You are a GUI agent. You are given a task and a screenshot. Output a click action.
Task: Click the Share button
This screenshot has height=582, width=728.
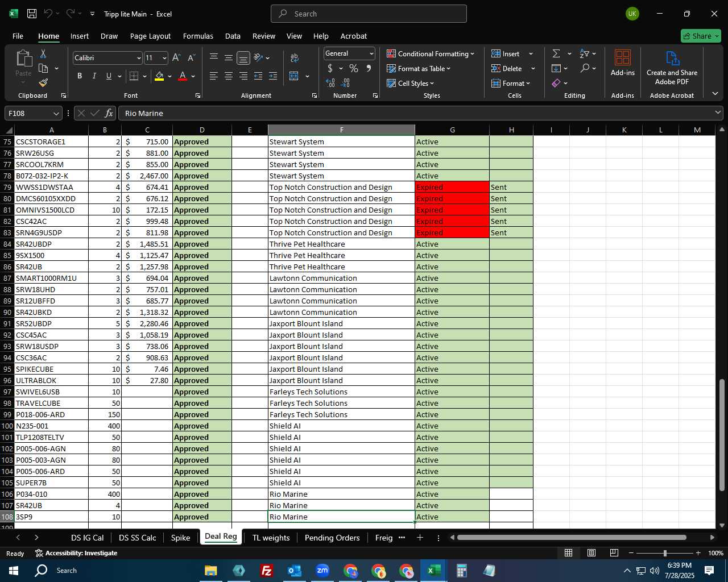(701, 36)
